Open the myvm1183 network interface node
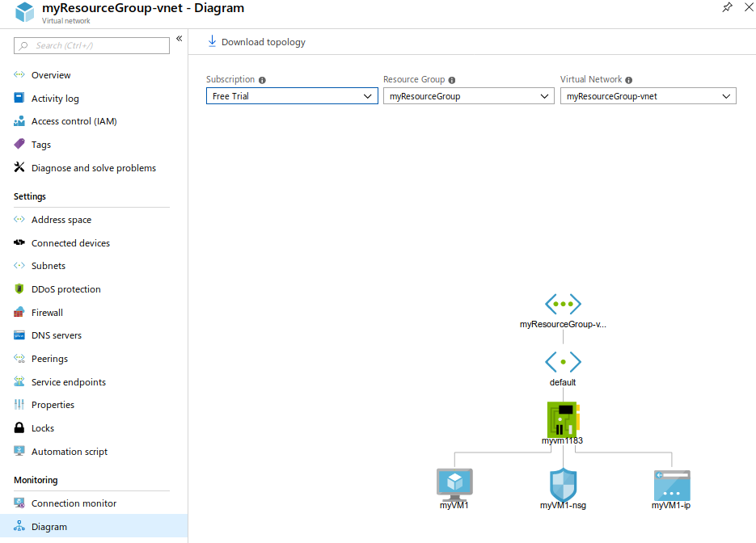This screenshot has width=756, height=543. coord(563,419)
